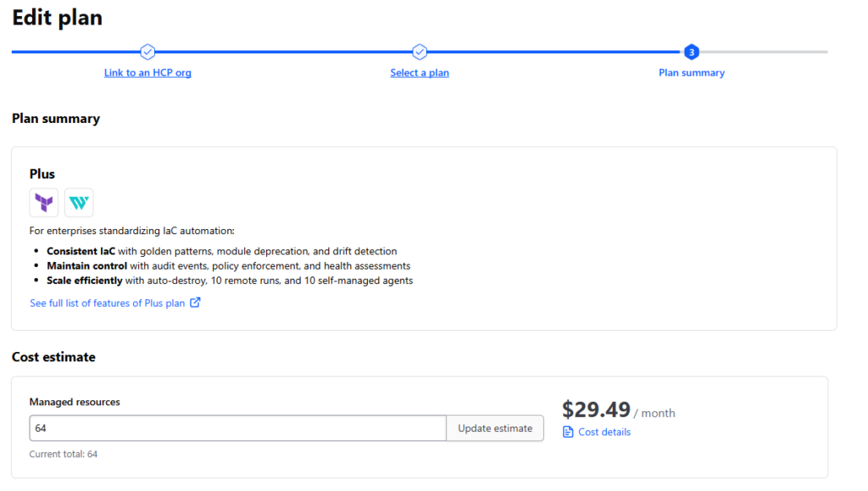868x491 pixels.
Task: Click the 'Managed resources' label
Action: [x=75, y=402]
